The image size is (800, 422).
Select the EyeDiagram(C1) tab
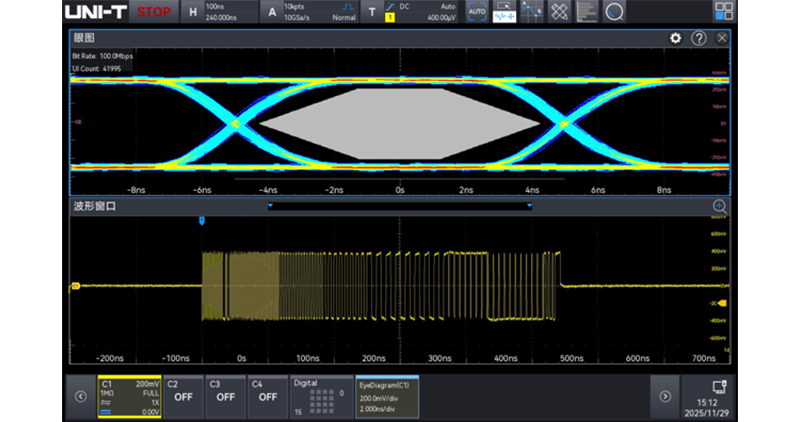click(388, 396)
